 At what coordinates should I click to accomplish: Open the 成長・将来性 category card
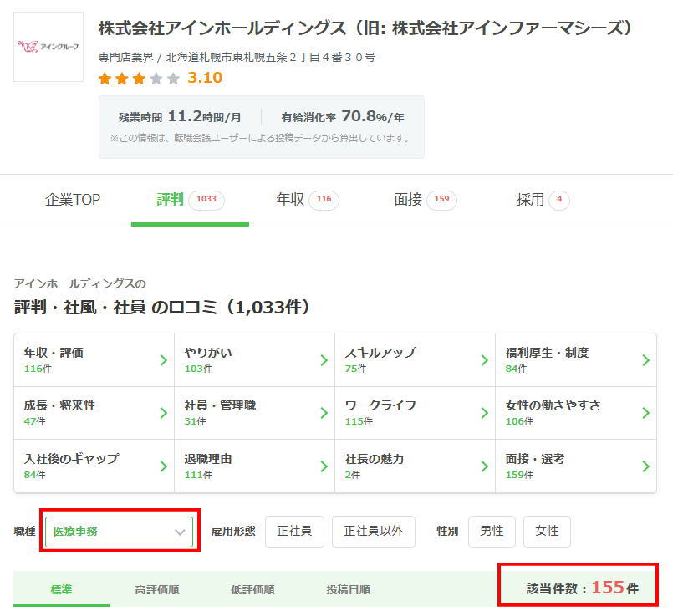tap(94, 413)
